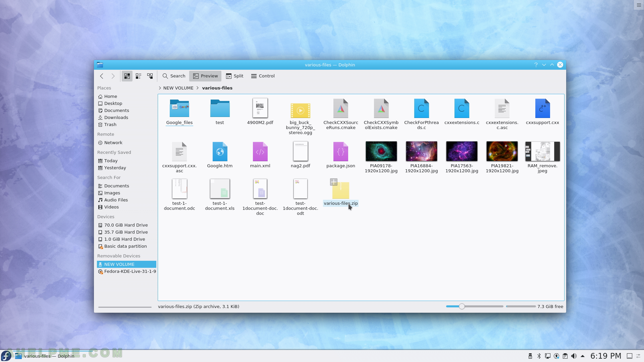Image resolution: width=644 pixels, height=362 pixels.
Task: Switch to Icons view mode
Action: [x=127, y=76]
